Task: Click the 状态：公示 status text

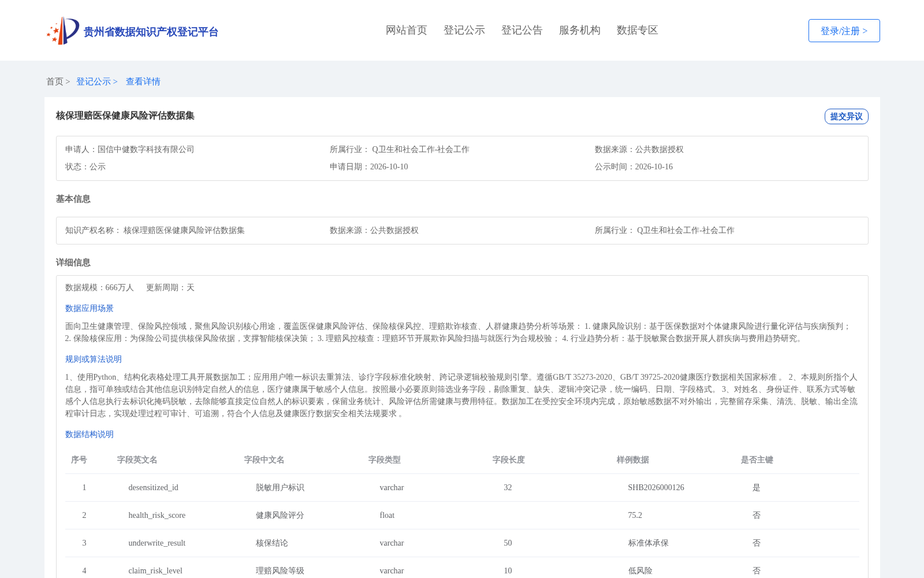Action: pyautogui.click(x=85, y=166)
